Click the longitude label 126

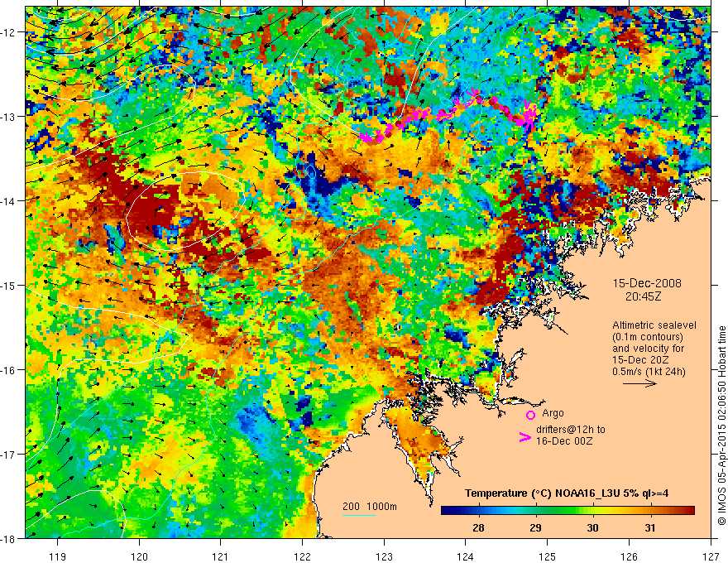(629, 556)
